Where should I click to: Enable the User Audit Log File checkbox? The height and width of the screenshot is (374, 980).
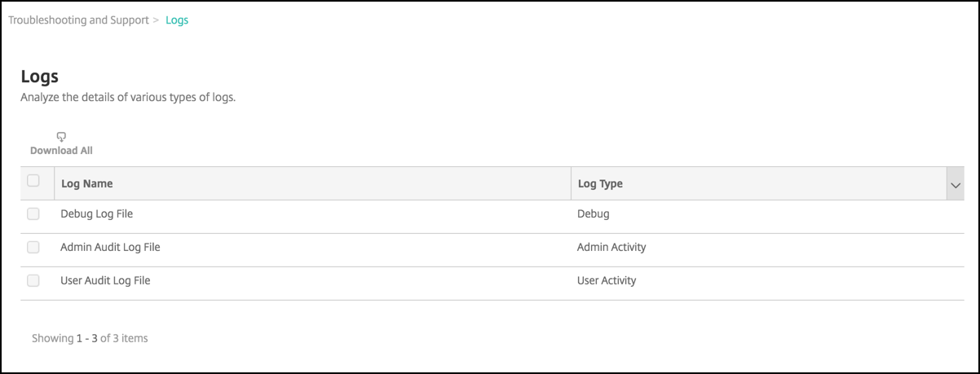click(x=33, y=280)
